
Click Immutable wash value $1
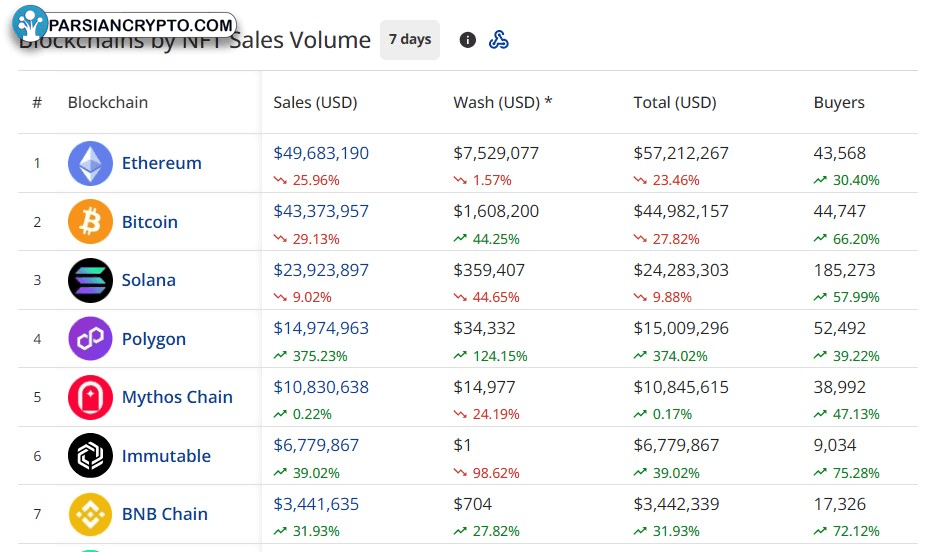tap(462, 445)
